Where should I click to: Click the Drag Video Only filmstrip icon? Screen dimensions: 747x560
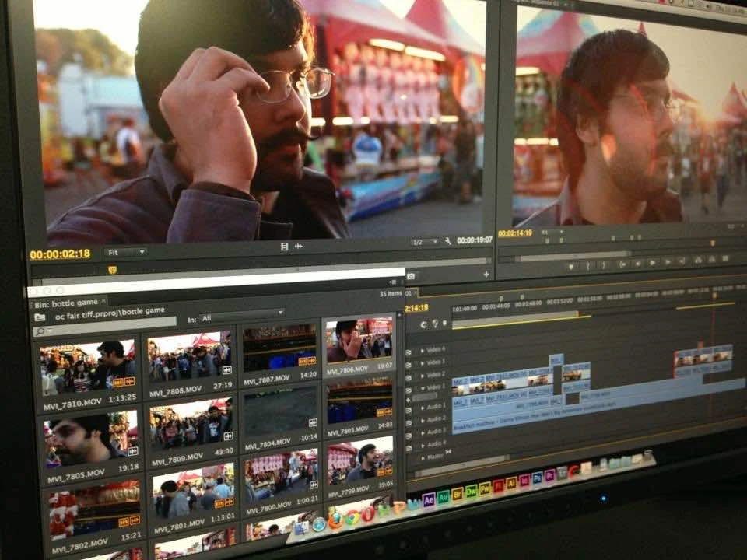coord(285,247)
